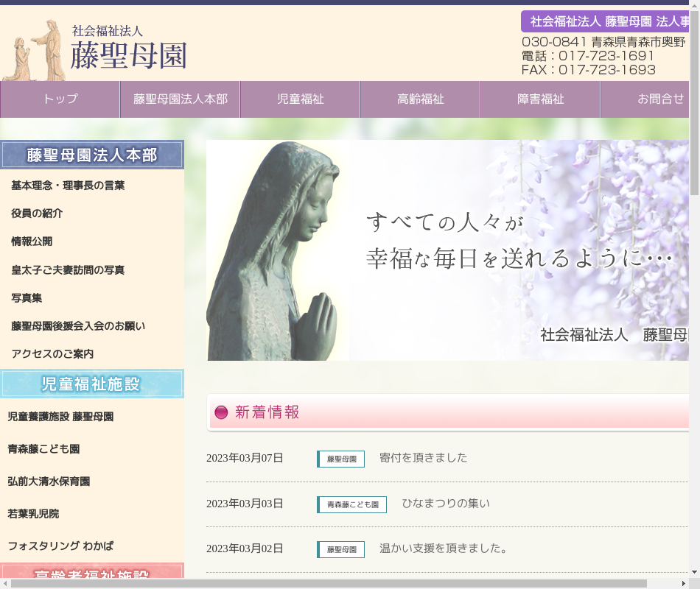Click the praying Mary statue banner image
This screenshot has width=700, height=589.
447,250
